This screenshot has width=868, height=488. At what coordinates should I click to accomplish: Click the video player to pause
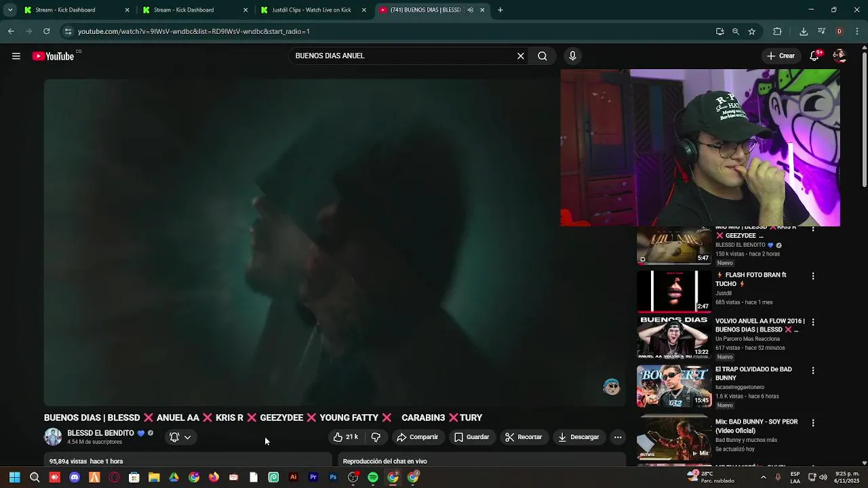[x=334, y=242]
